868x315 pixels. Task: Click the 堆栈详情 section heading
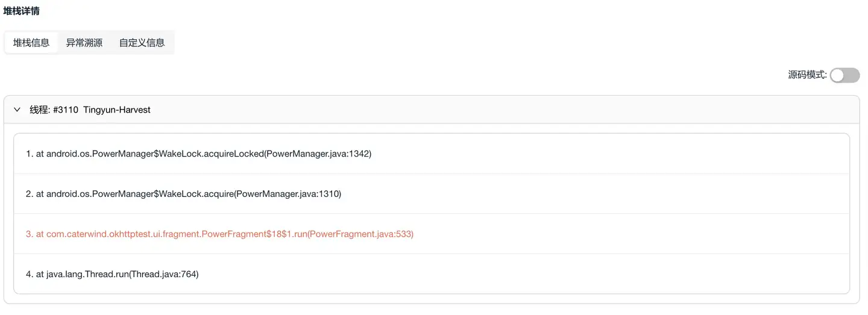[x=22, y=11]
